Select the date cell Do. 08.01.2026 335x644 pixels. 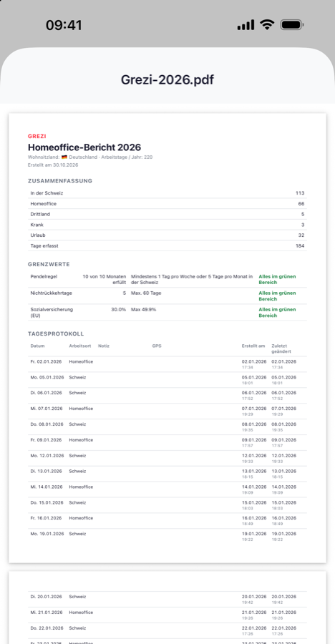click(47, 424)
